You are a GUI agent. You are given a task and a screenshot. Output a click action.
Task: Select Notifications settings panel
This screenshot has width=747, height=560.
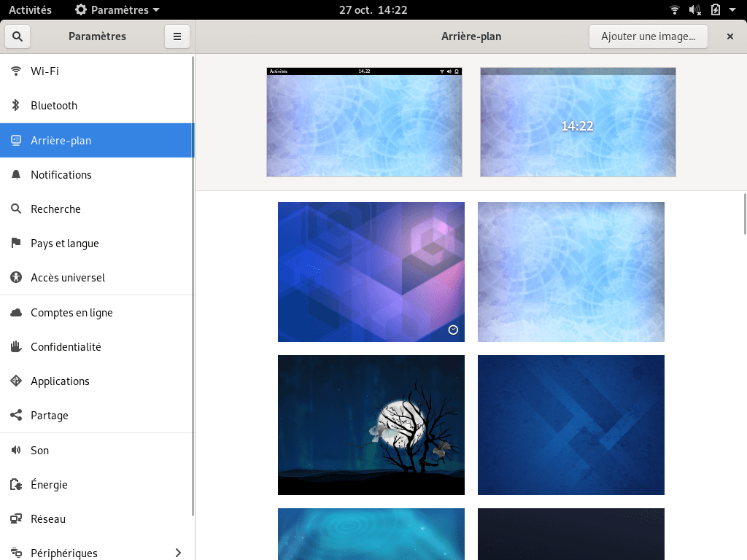tap(97, 175)
